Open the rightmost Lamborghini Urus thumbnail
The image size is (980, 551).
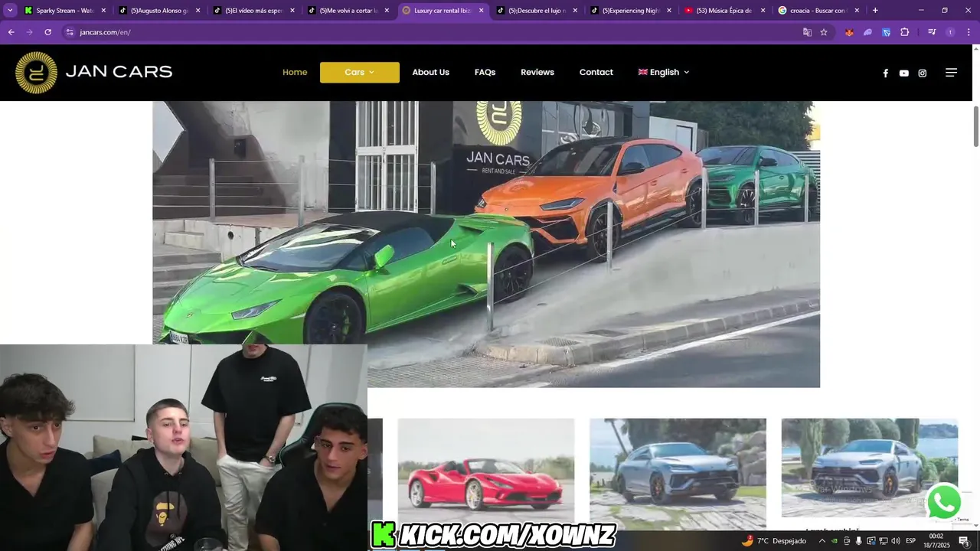click(869, 468)
